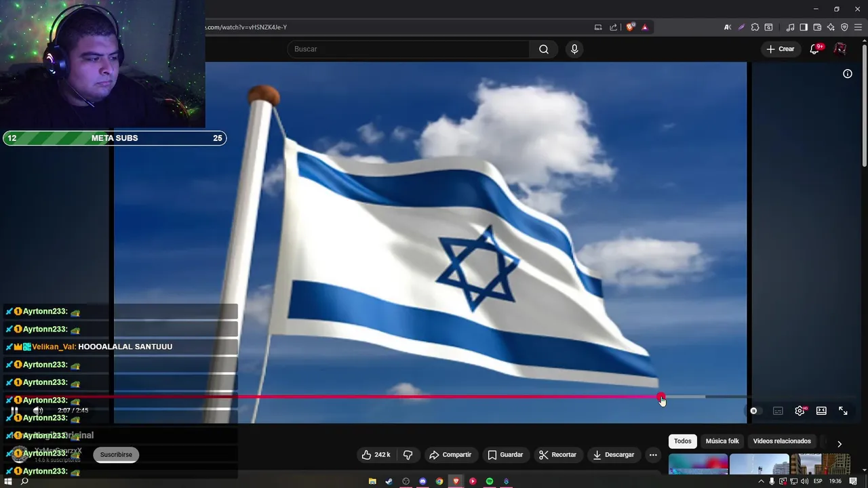
Task: Show next filter chips arrow
Action: pos(839,444)
